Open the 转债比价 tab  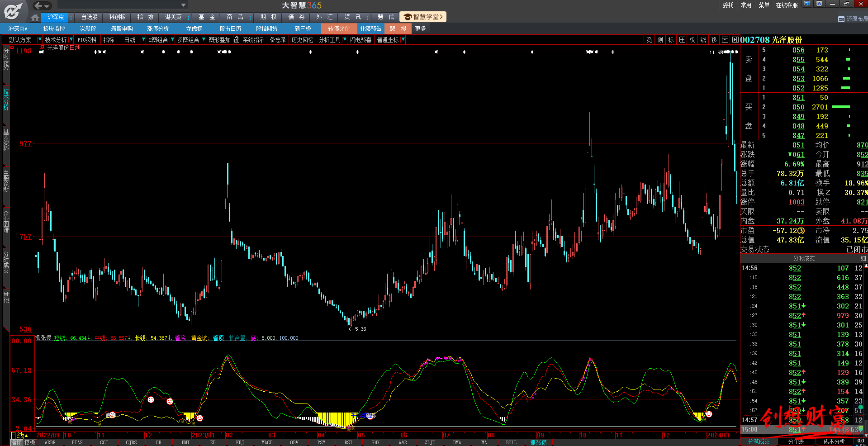pos(339,28)
